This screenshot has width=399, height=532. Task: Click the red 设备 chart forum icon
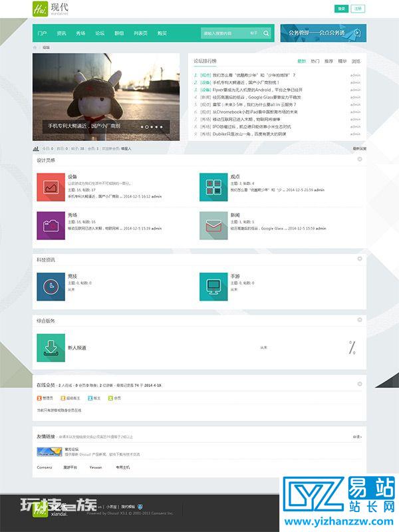coord(51,188)
